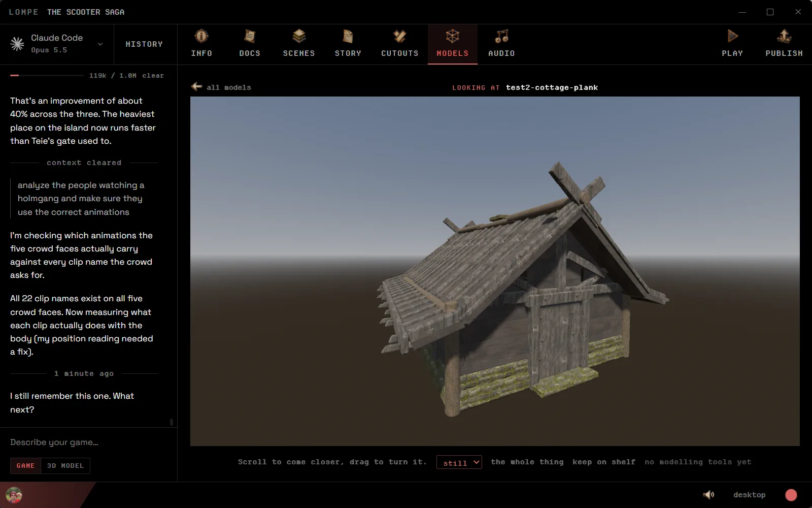Click the user avatar in bottom bar
Screen dimensions: 812x508
point(14,495)
